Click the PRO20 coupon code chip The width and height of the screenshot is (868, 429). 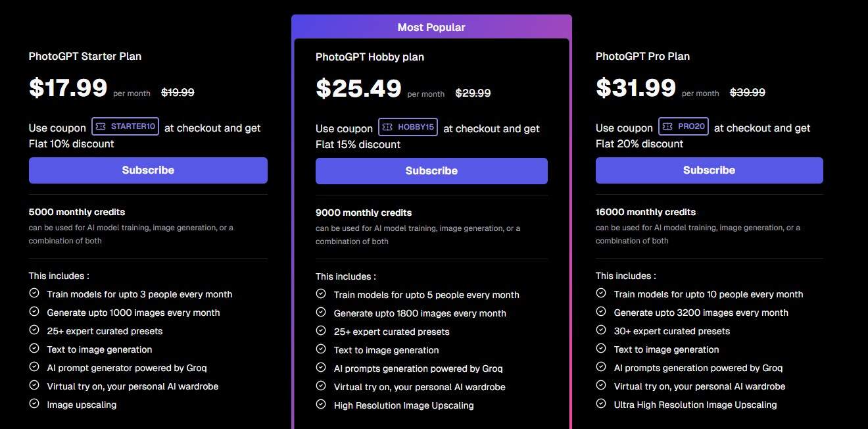(684, 125)
